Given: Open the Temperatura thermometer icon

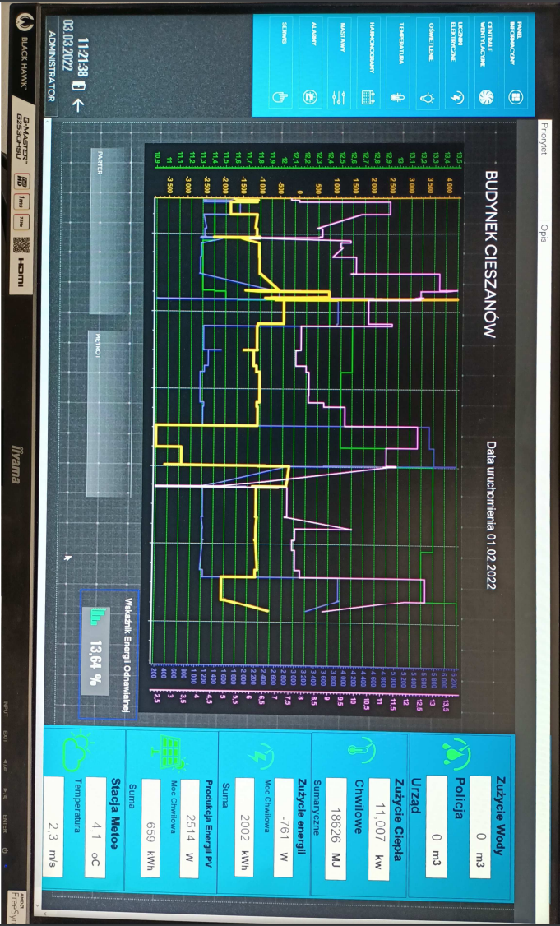Looking at the screenshot, I should pos(397,97).
